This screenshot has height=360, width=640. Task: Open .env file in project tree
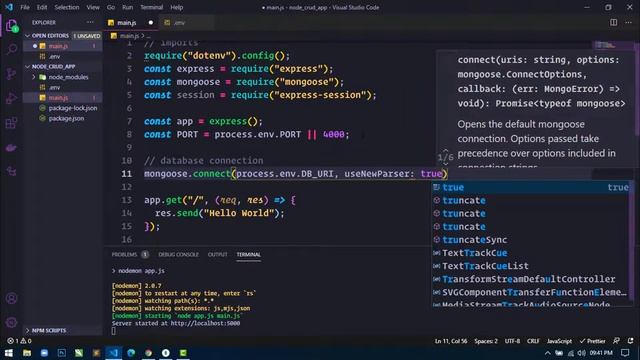pyautogui.click(x=63, y=87)
